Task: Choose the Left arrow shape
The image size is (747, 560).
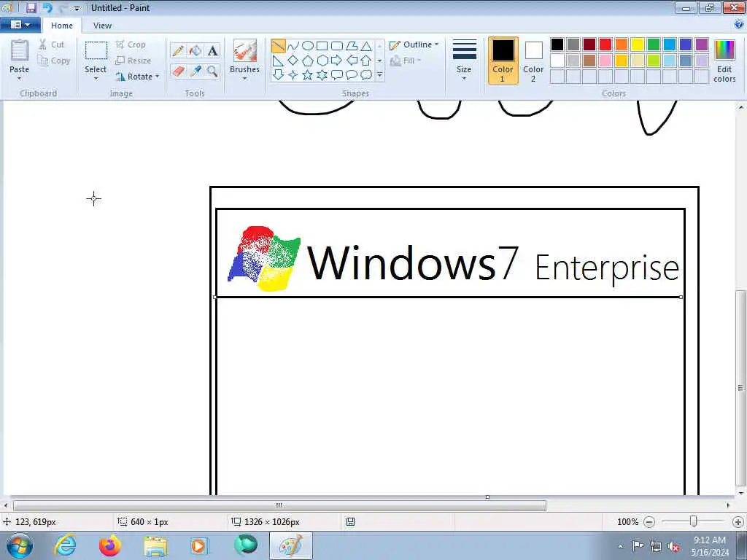Action: [352, 61]
